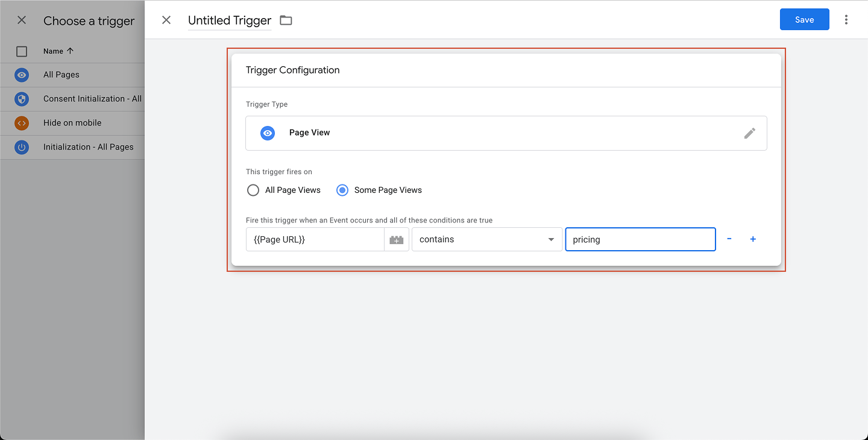
Task: Click the variable brick icon
Action: pos(396,239)
